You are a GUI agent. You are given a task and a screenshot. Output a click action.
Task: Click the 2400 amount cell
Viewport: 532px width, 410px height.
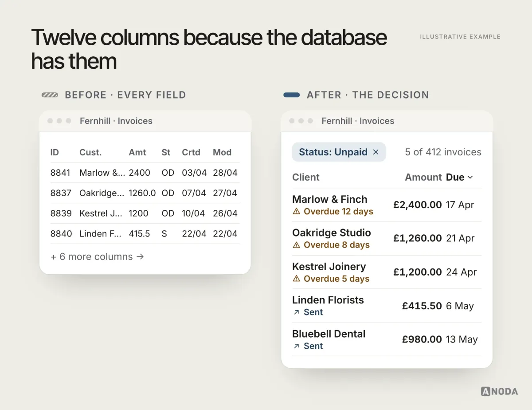tap(139, 173)
